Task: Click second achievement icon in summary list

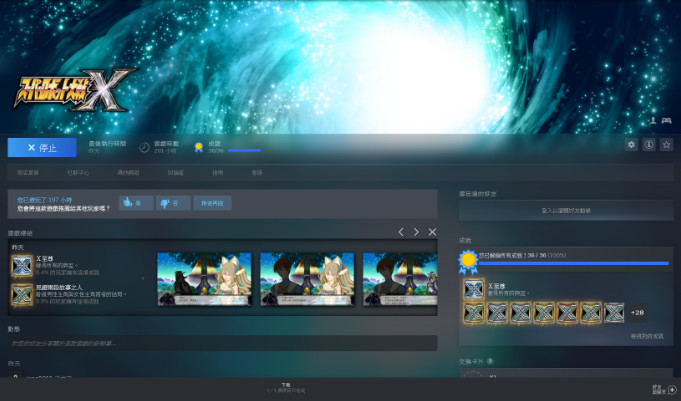Action: pyautogui.click(x=22, y=295)
